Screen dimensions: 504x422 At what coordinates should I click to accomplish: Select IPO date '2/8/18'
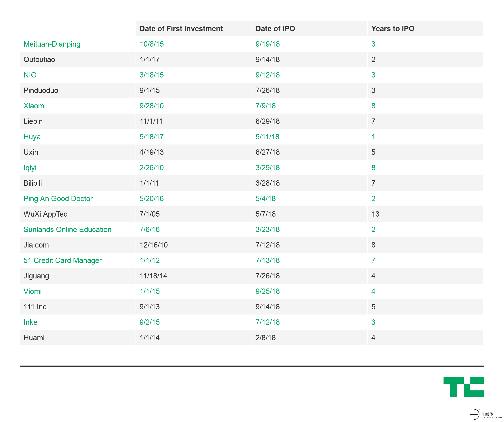point(265,338)
